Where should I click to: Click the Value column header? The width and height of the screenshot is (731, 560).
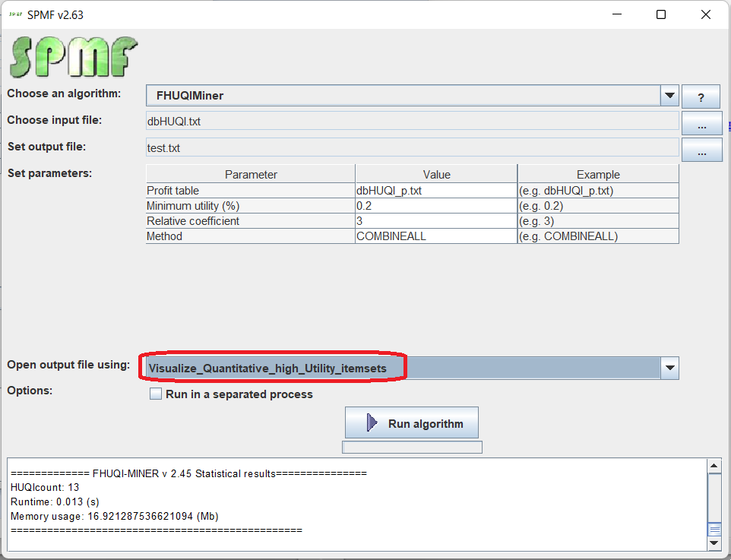(435, 175)
